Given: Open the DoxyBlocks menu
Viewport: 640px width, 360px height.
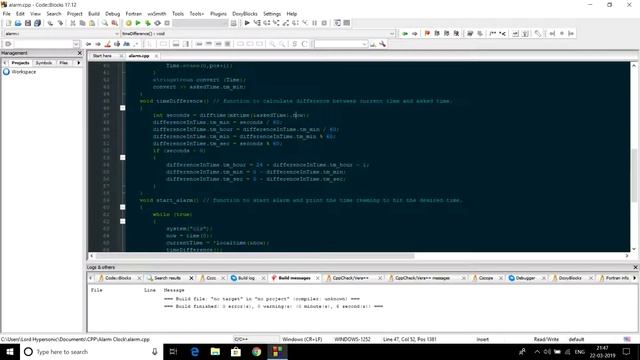Looking at the screenshot, I should 245,14.
